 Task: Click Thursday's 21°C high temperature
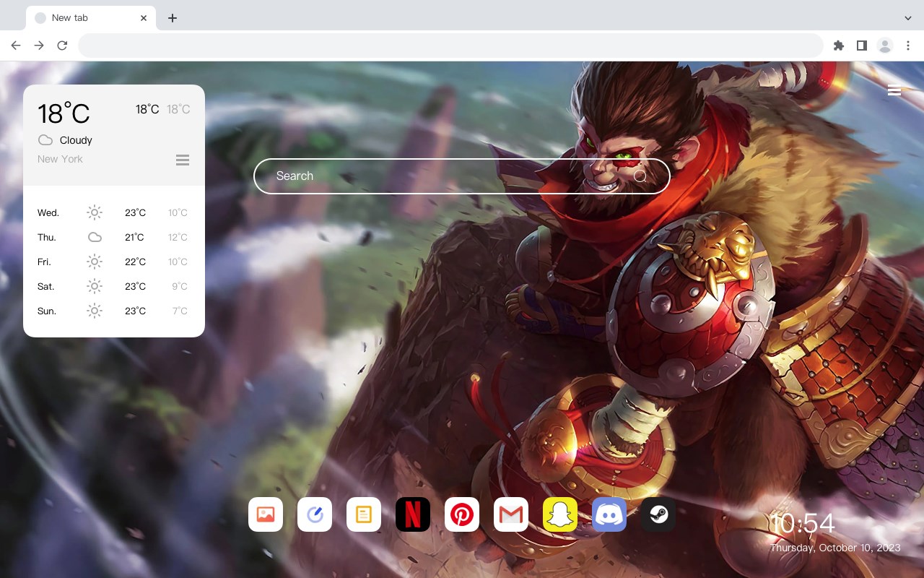[x=134, y=237]
